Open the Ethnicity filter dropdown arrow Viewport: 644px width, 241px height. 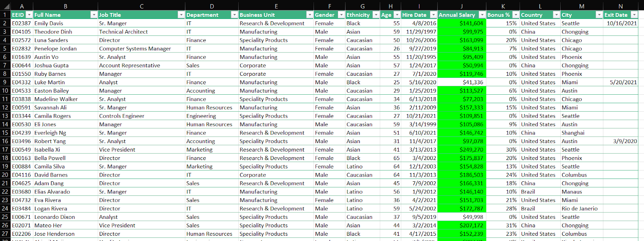tap(376, 15)
